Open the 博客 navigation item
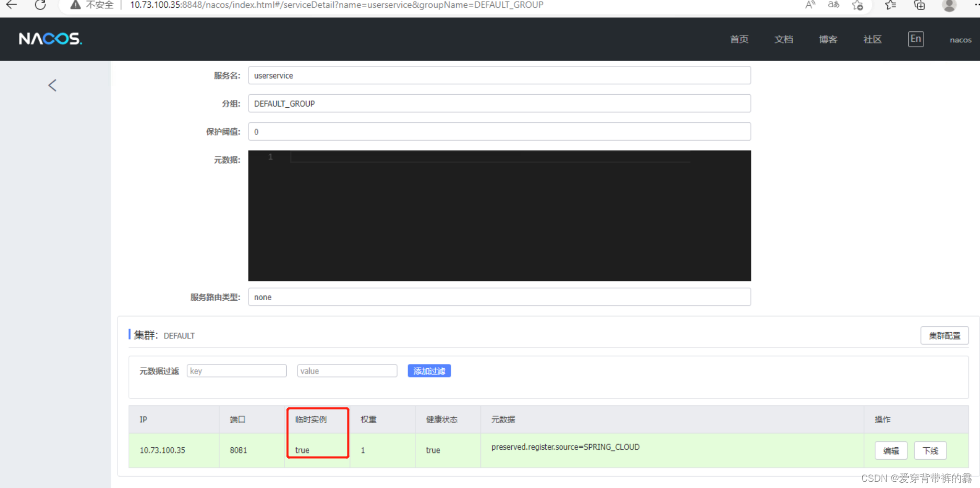 (828, 39)
